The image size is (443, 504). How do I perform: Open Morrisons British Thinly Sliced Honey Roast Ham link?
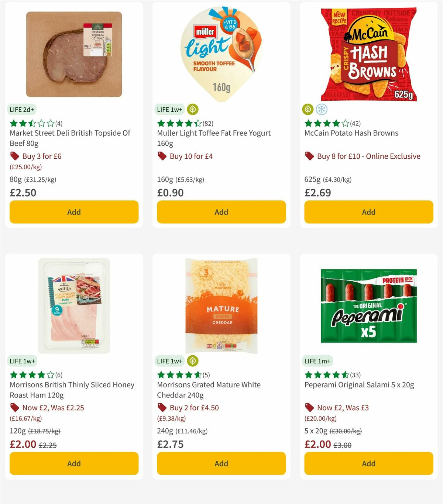(x=72, y=390)
